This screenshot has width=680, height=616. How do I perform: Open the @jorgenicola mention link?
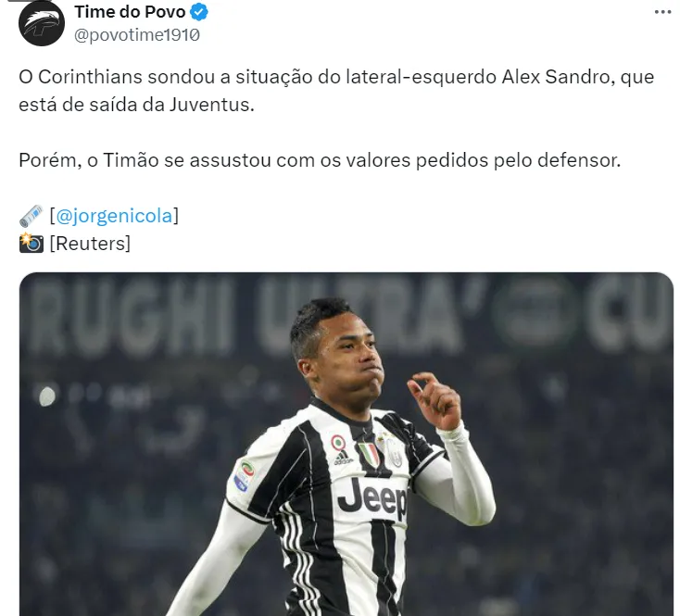click(x=114, y=216)
